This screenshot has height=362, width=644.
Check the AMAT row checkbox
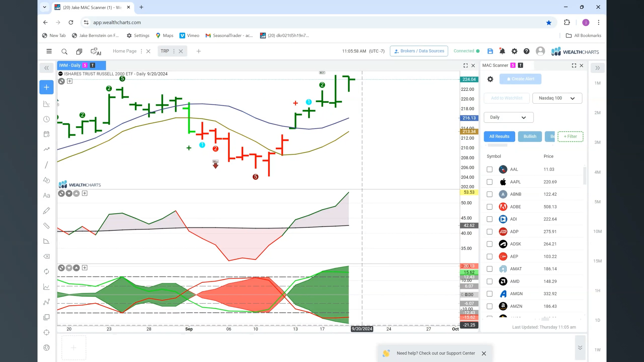click(x=489, y=269)
